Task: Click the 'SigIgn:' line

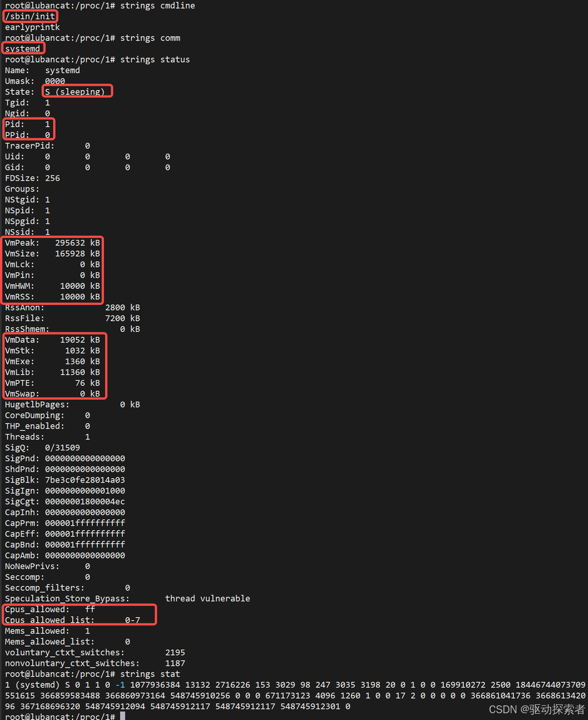Action: click(x=65, y=490)
